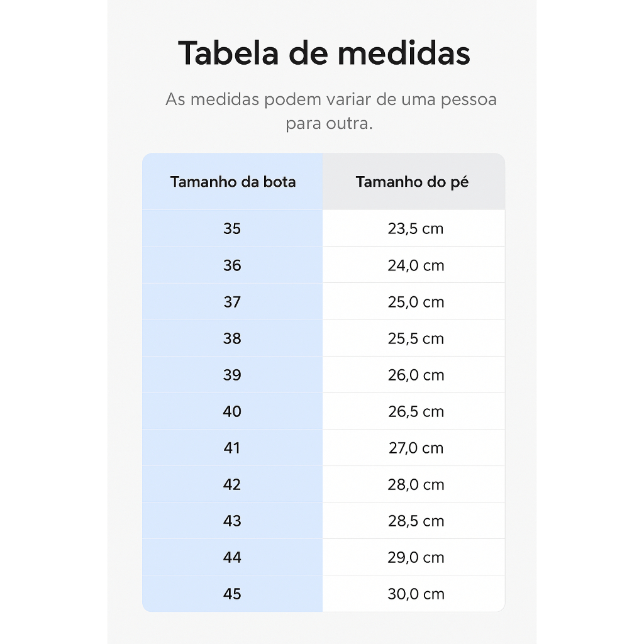Click the 24,0 cm measurement

pyautogui.click(x=415, y=265)
